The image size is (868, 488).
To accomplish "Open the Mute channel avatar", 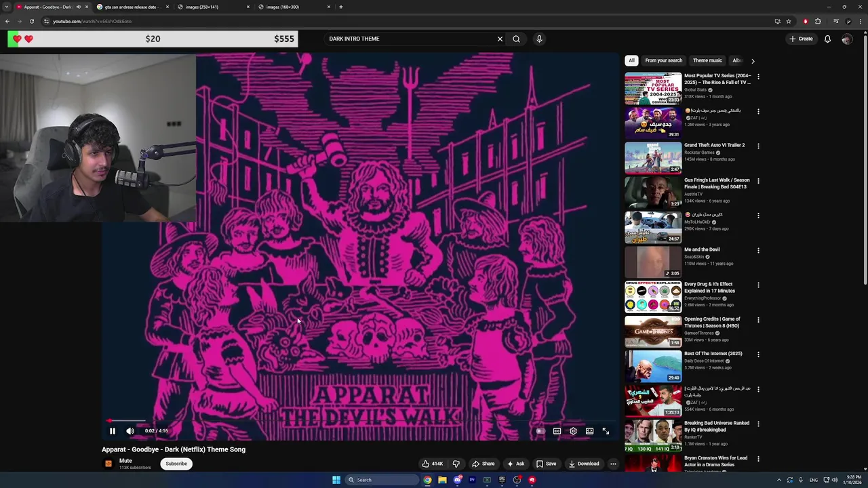I will (108, 464).
